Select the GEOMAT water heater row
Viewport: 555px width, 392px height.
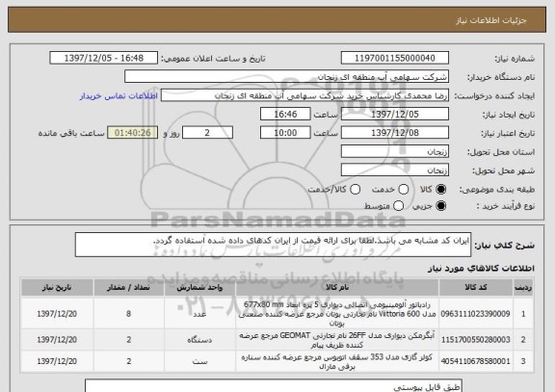coord(277,340)
